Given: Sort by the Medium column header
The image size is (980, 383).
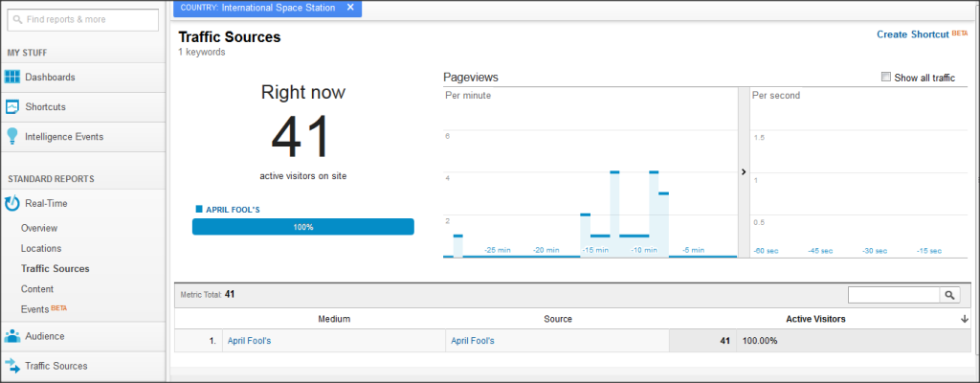Looking at the screenshot, I should 334,319.
